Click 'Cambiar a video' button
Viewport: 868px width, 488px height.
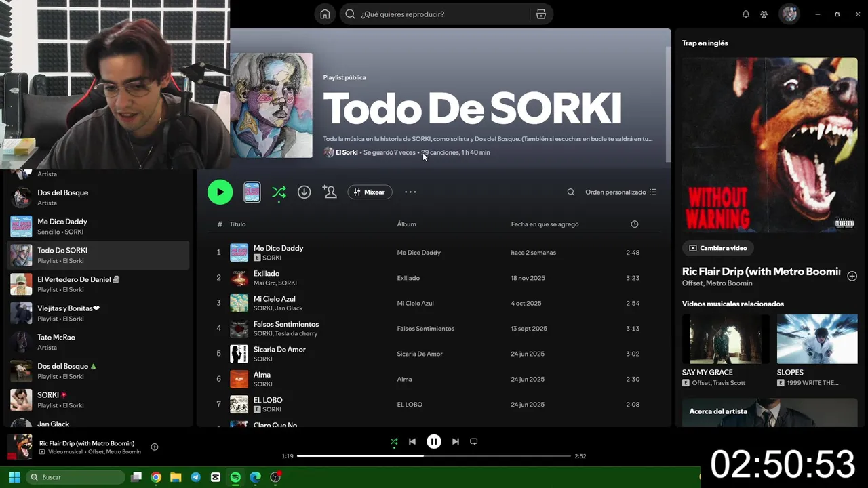coord(718,248)
